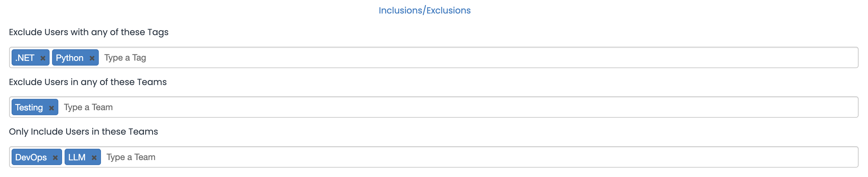
Task: Click the Only Include Users in Teams label
Action: (x=83, y=131)
